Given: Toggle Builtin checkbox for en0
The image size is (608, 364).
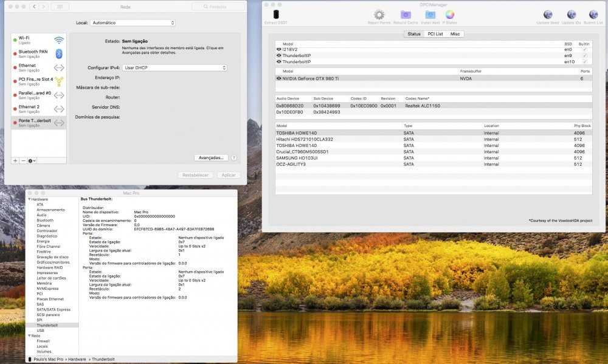Looking at the screenshot, I should (x=584, y=50).
